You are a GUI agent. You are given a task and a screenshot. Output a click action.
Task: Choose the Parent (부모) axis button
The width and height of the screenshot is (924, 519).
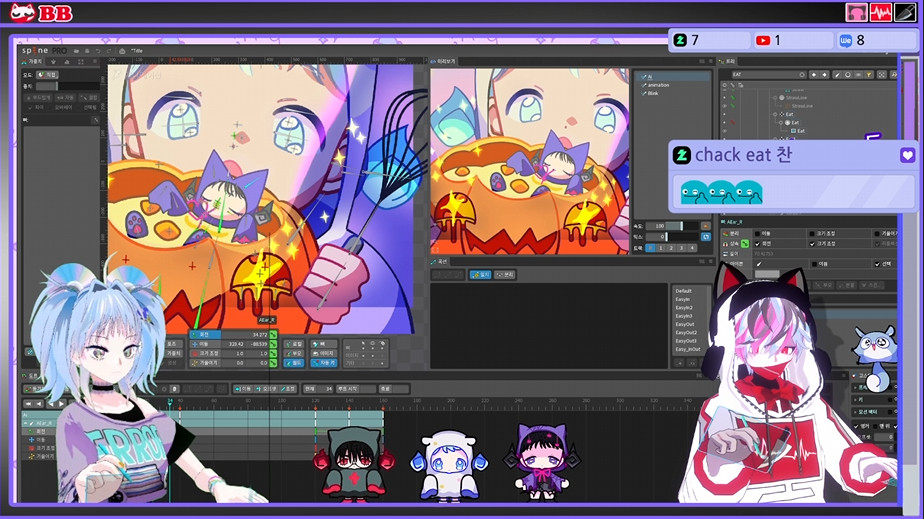(x=293, y=353)
